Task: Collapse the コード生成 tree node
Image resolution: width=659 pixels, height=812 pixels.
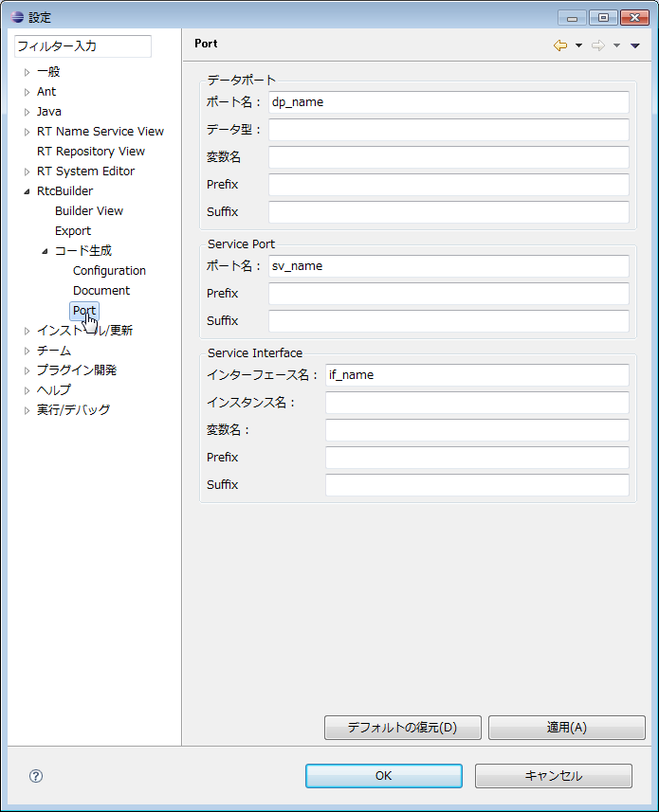Action: tap(46, 251)
